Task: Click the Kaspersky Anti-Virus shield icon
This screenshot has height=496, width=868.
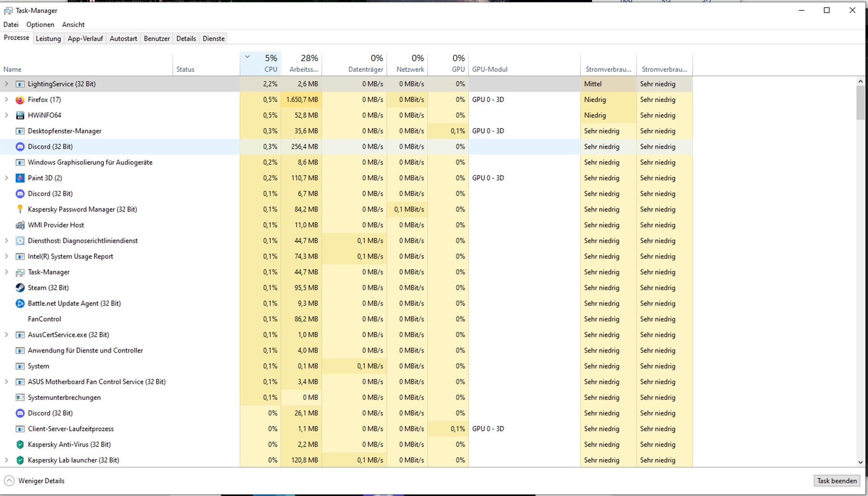Action: pos(20,444)
